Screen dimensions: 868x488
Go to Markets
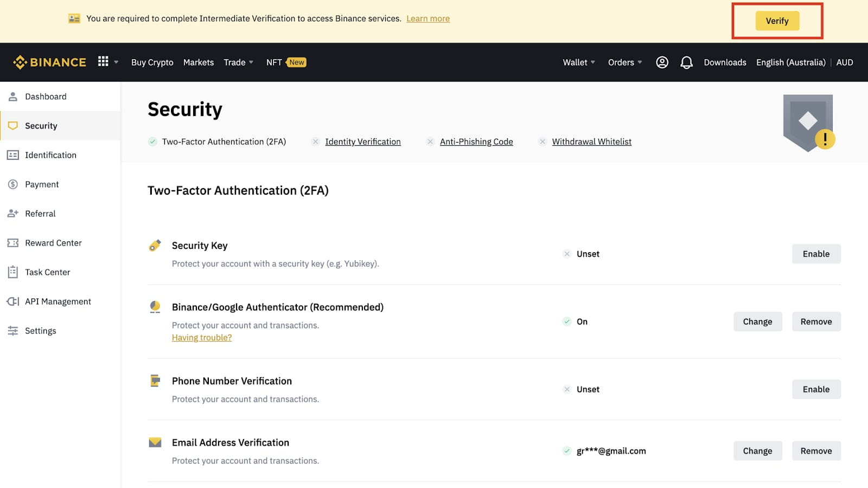click(x=199, y=62)
